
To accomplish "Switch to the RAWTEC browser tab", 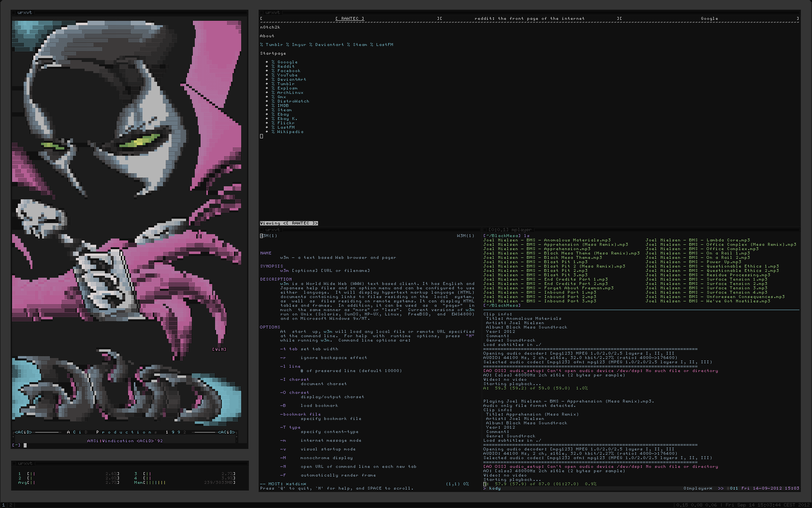I will pyautogui.click(x=349, y=18).
